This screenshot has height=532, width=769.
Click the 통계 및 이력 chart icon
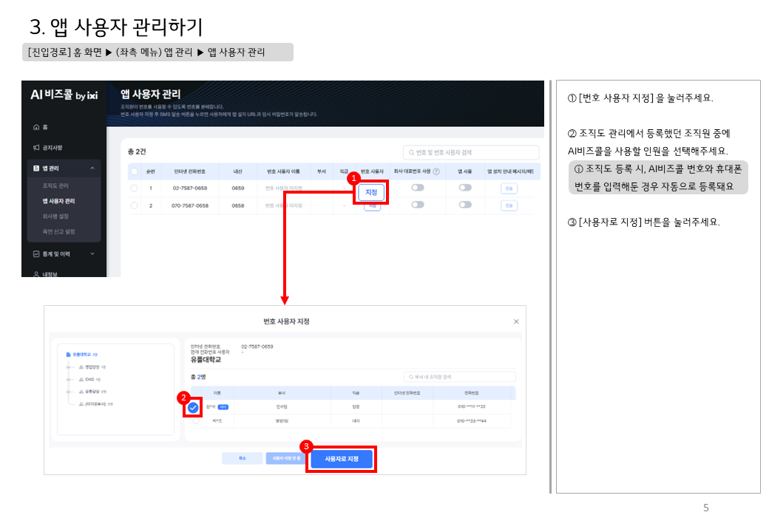click(36, 253)
